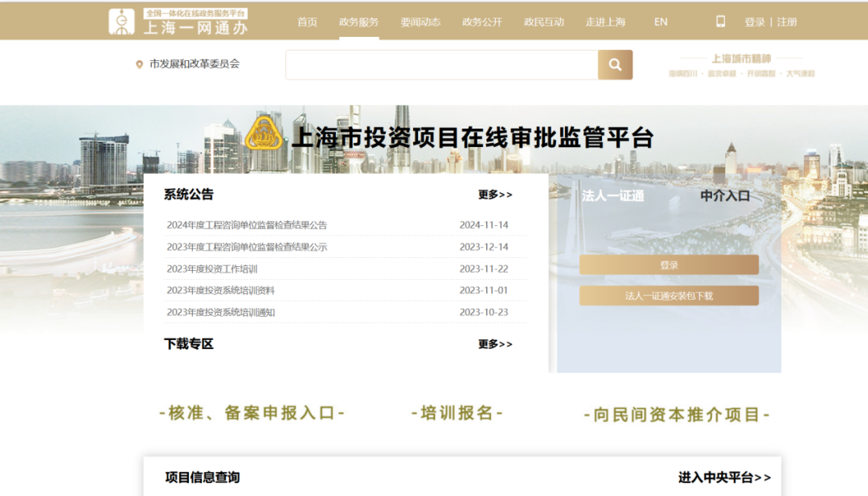The image size is (868, 496).
Task: Click inside the search text field
Action: click(441, 65)
